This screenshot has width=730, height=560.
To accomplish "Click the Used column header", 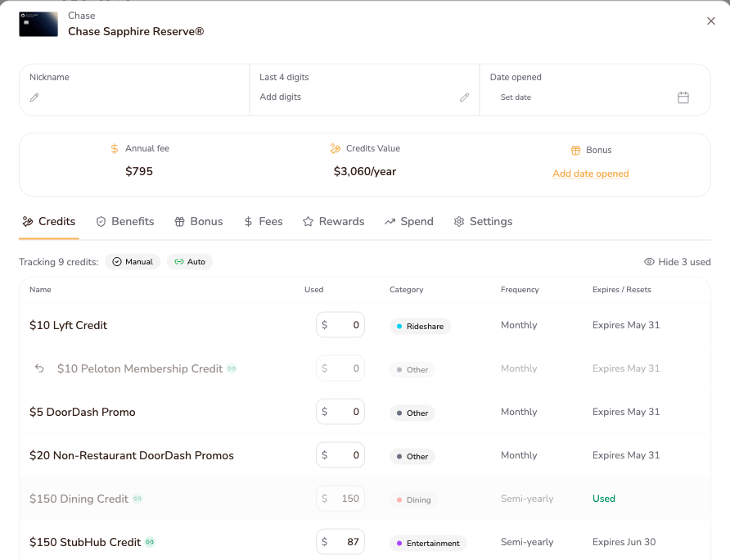I will pyautogui.click(x=313, y=289).
